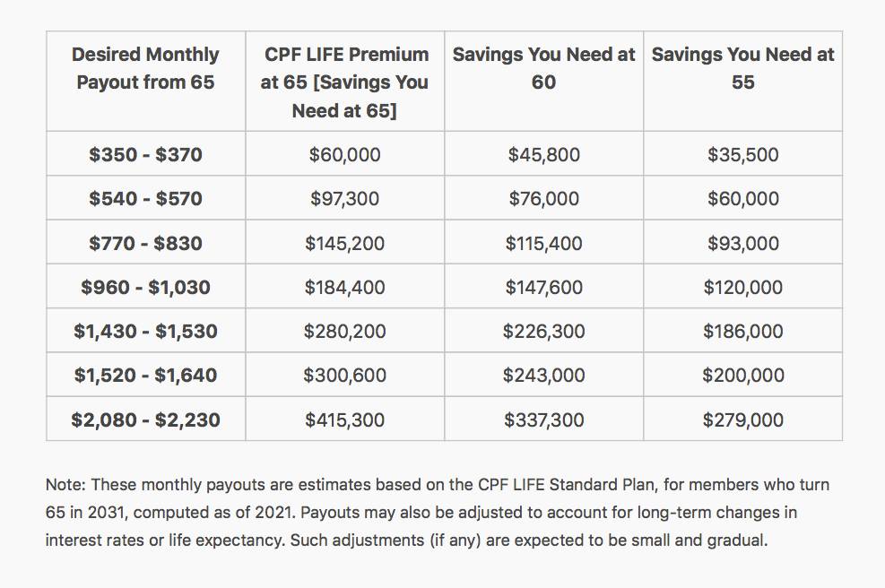This screenshot has width=885, height=588.
Task: Select the "$2,080 - $2,230" row label
Action: pos(145,419)
